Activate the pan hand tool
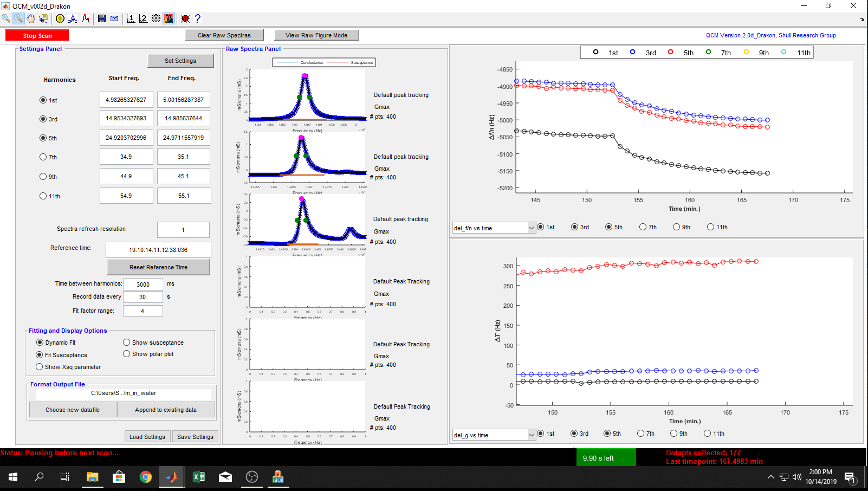Viewport: 868px width, 491px height. tap(31, 18)
